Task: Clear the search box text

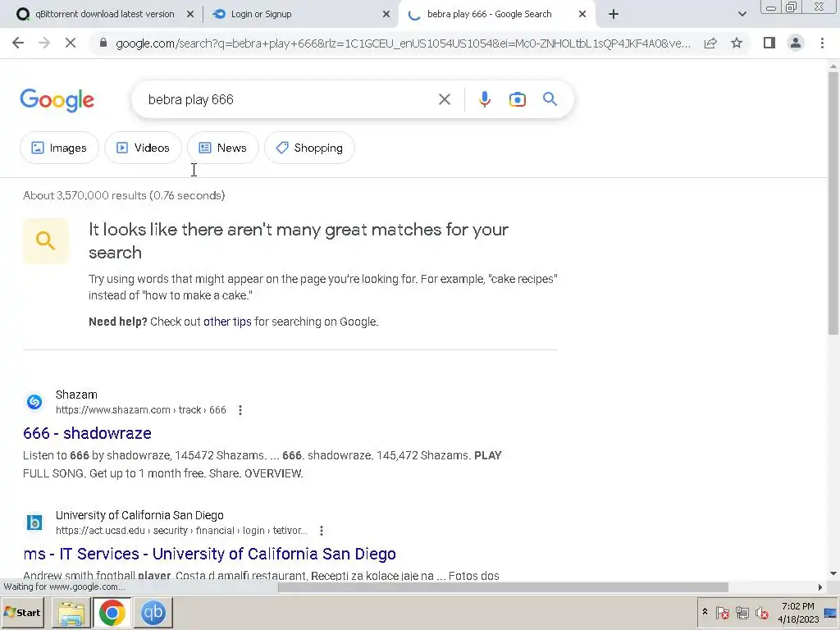Action: click(444, 99)
